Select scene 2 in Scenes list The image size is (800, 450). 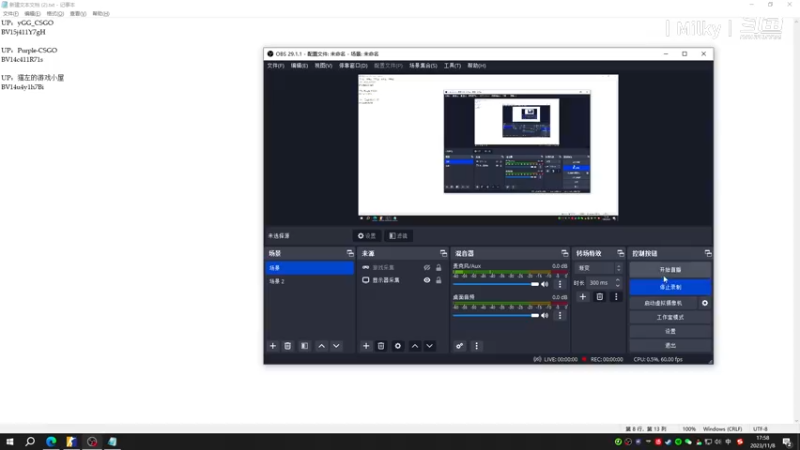point(310,281)
